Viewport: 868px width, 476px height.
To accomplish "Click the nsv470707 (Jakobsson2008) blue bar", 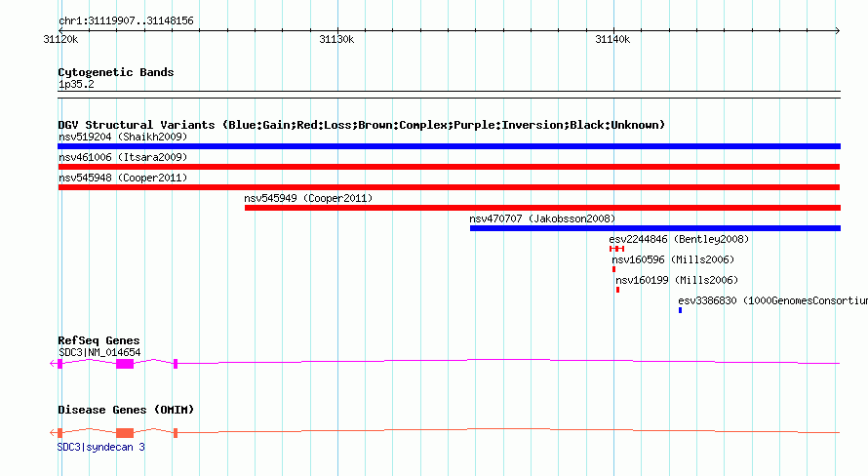I will [x=655, y=228].
